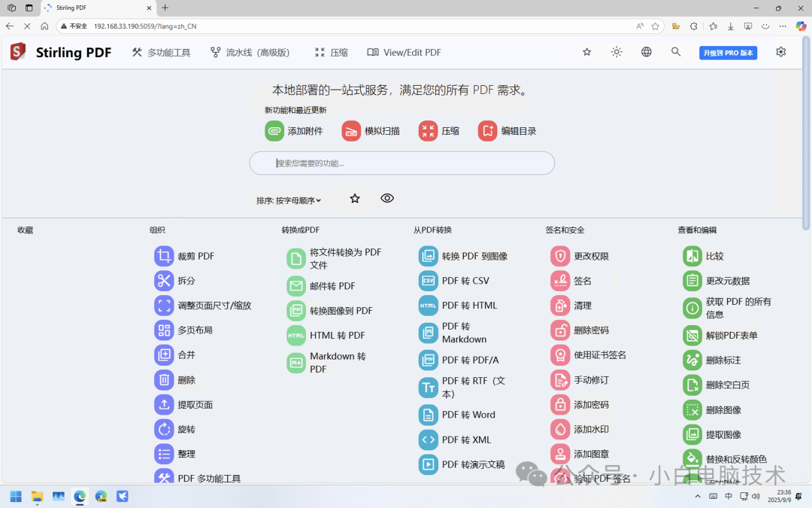
Task: Open the 删除标注 tool
Action: pyautogui.click(x=713, y=360)
